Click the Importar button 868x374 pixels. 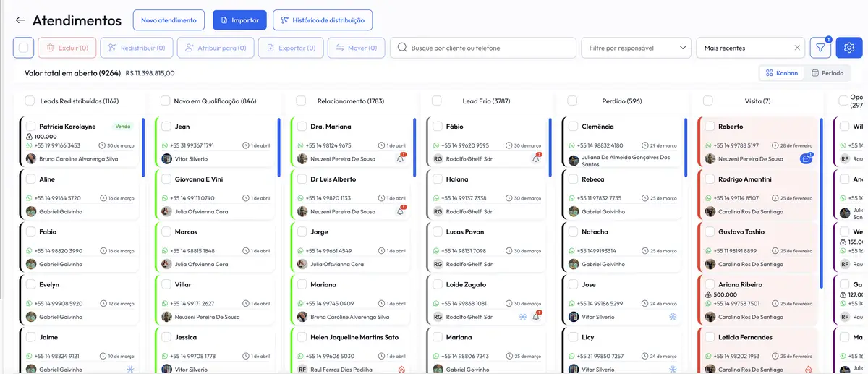click(239, 20)
